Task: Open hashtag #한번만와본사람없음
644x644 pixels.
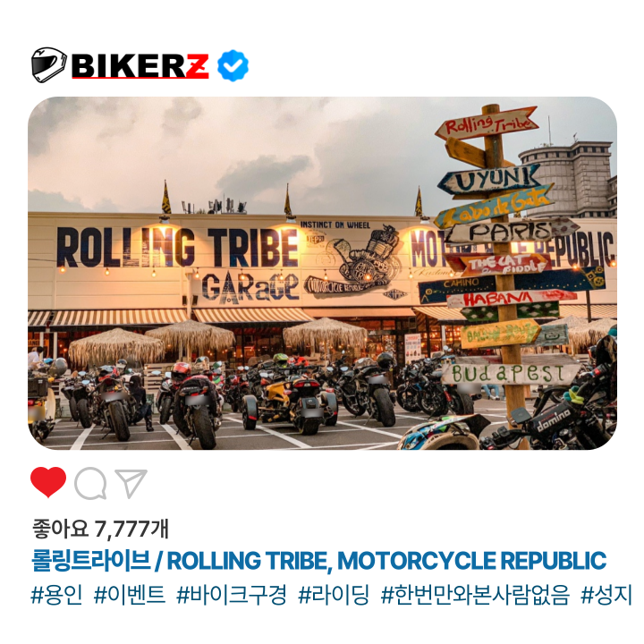Action: click(475, 595)
